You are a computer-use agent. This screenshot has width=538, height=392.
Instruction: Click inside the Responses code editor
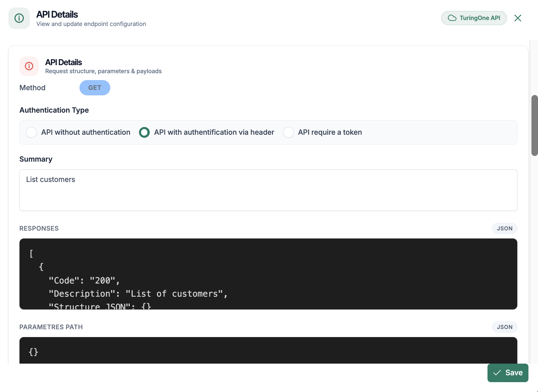point(268,274)
